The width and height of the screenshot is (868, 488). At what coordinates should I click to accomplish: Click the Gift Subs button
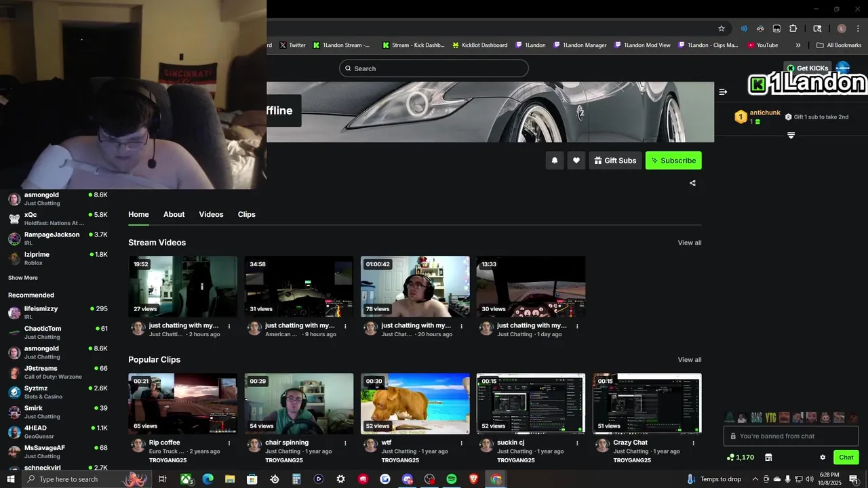coord(615,161)
